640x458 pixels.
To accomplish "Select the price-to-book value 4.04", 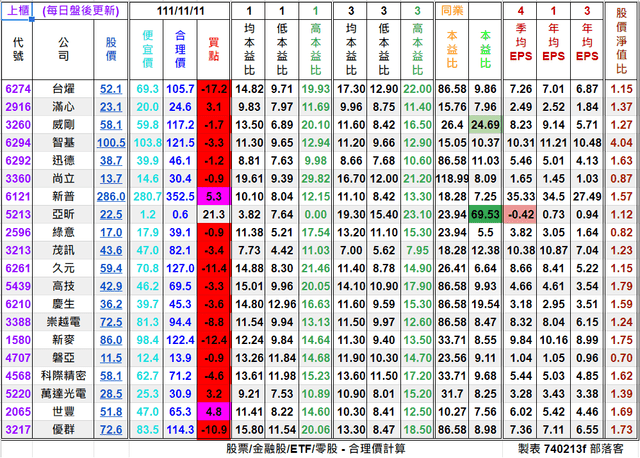I will coord(621,143).
